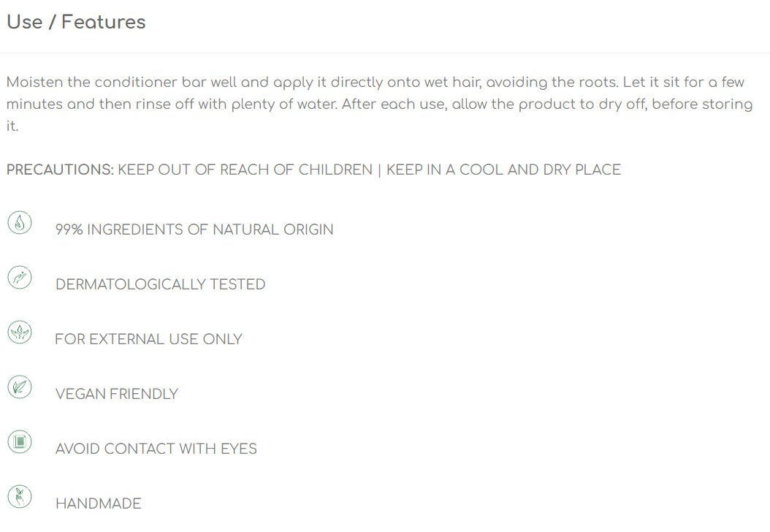Click the external use only plant icon
Image resolution: width=770 pixels, height=532 pixels.
point(20,332)
